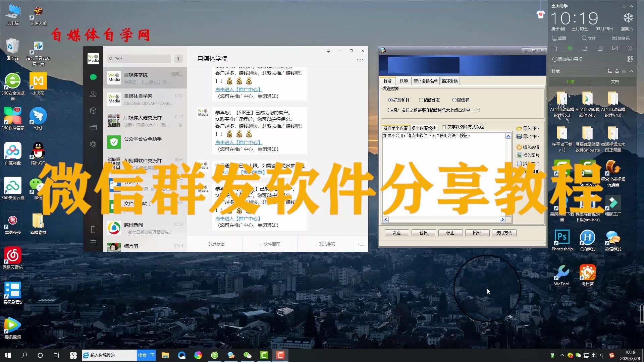The image size is (644, 362).
Task: Open 自媒体学院 chat options via ··· menu
Action: tap(360, 60)
